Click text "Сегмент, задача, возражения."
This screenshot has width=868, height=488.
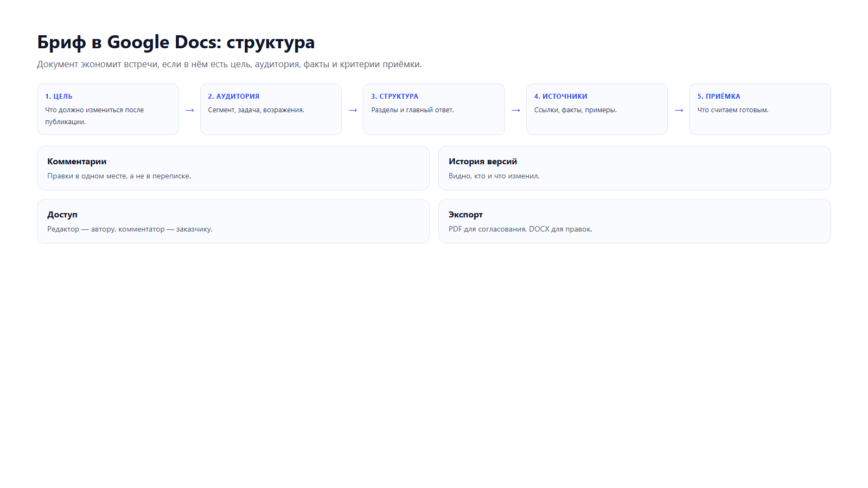tap(256, 110)
